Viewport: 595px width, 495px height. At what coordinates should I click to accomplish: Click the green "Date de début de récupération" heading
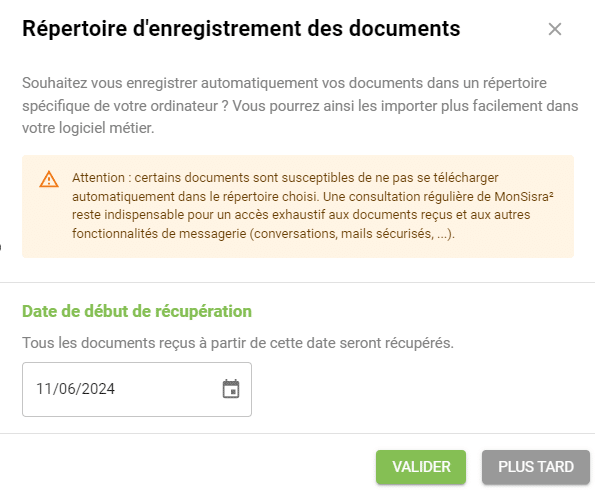(137, 311)
